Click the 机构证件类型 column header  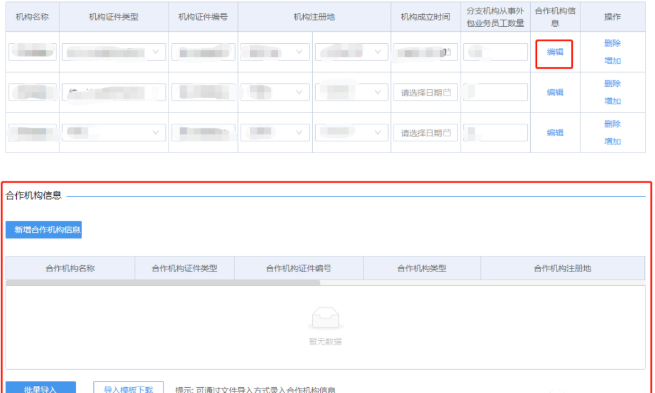pyautogui.click(x=114, y=17)
